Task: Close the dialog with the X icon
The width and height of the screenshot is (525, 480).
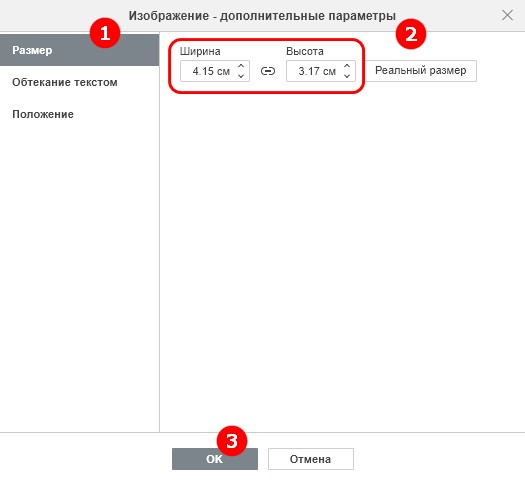Action: coord(507,15)
